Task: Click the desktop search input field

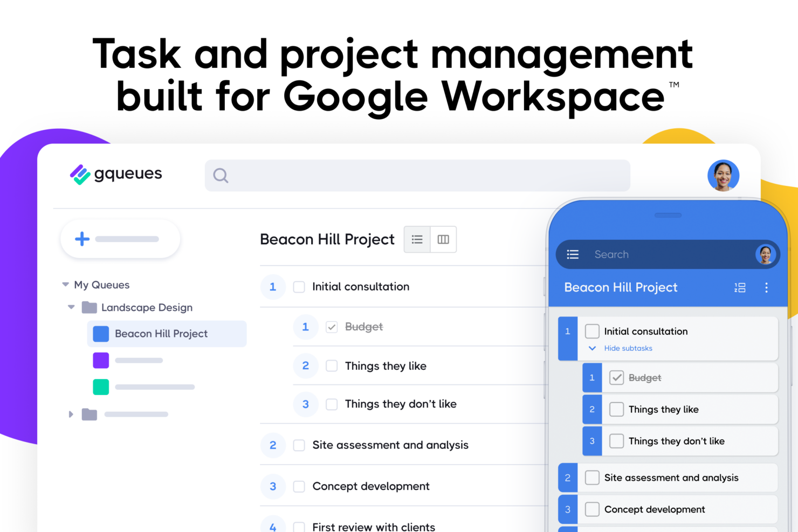Action: (x=417, y=175)
